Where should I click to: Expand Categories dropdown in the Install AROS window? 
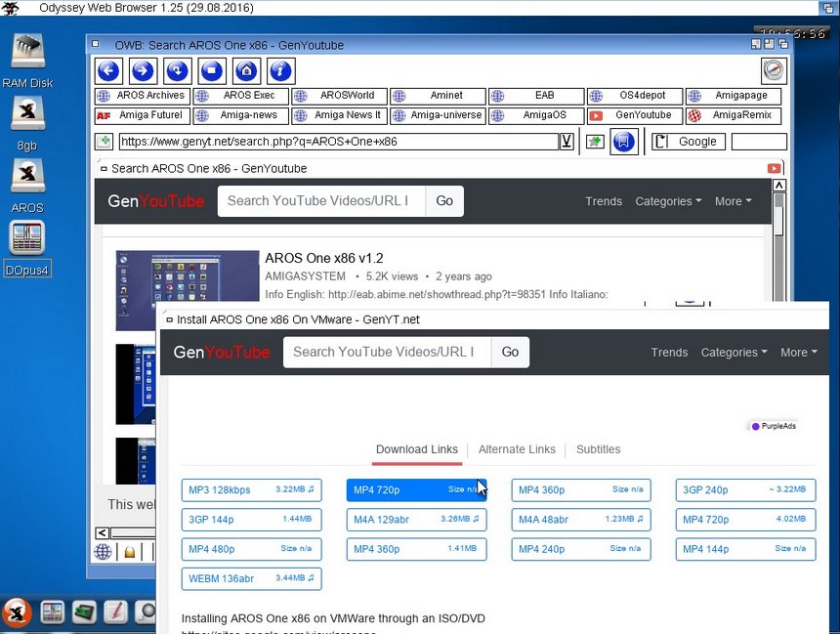(x=735, y=353)
